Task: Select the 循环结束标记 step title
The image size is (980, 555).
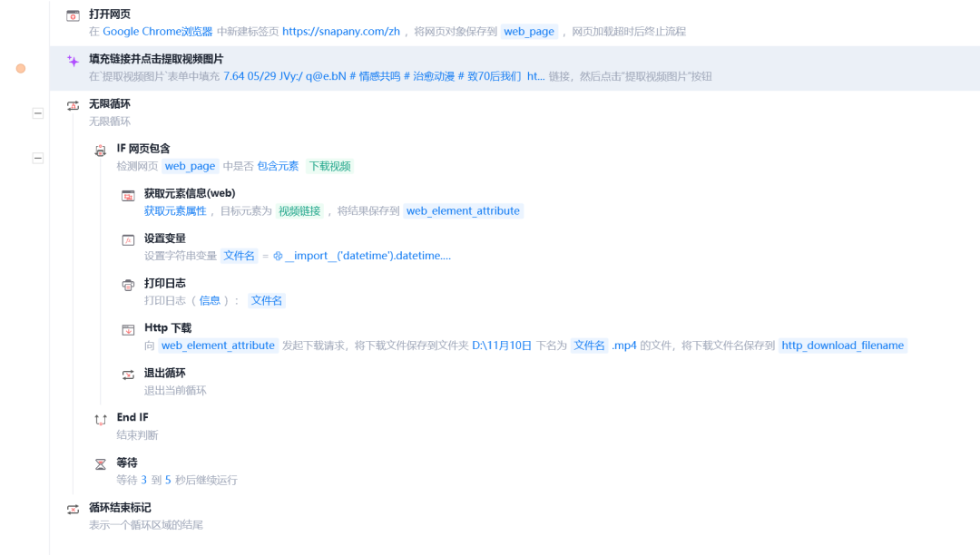Action: click(x=120, y=508)
